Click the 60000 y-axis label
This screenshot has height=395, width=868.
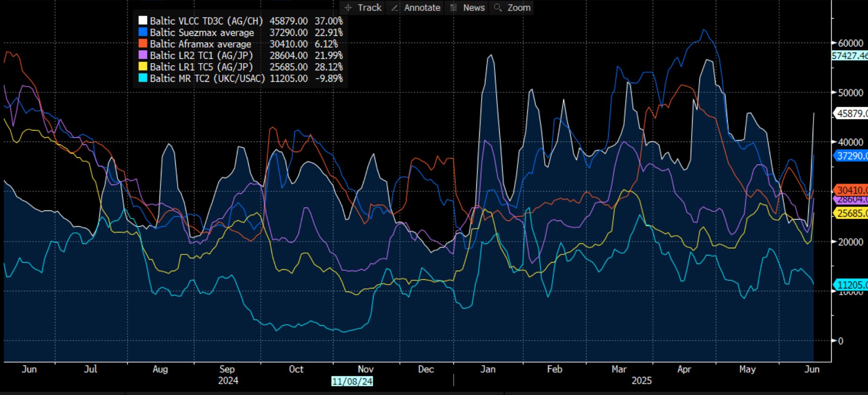click(851, 43)
